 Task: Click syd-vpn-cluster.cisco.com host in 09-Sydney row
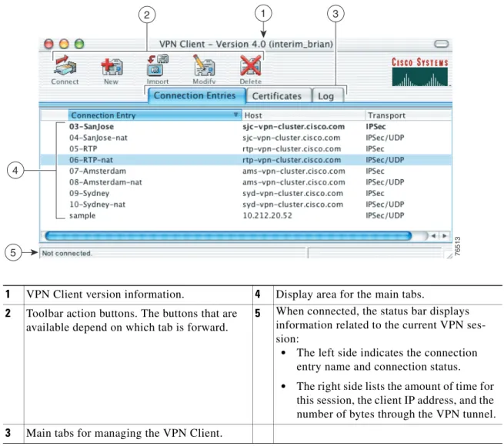tap(293, 194)
